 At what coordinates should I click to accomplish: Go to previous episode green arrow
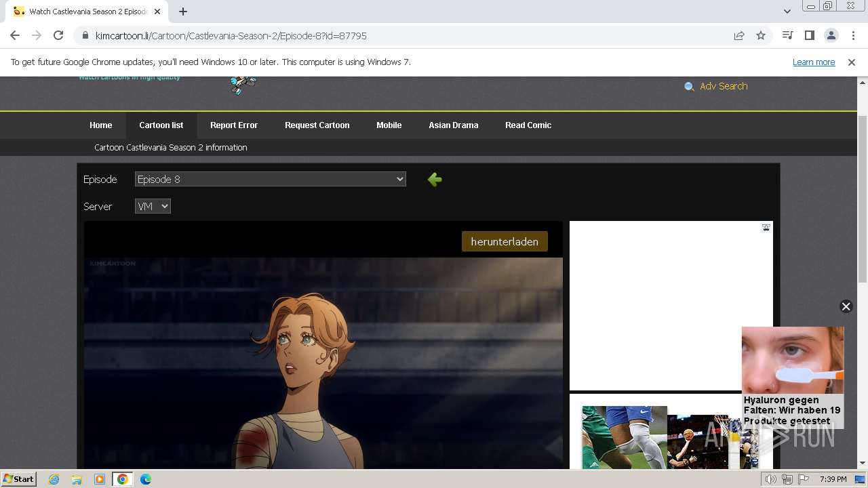click(x=435, y=179)
